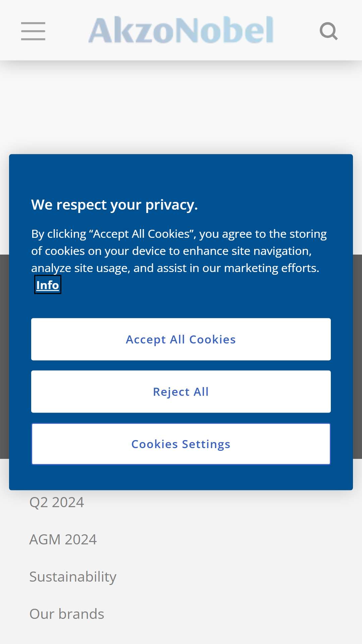Tap the three-line menu icon in the header
Viewport: 362px width, 644px height.
[x=33, y=31]
